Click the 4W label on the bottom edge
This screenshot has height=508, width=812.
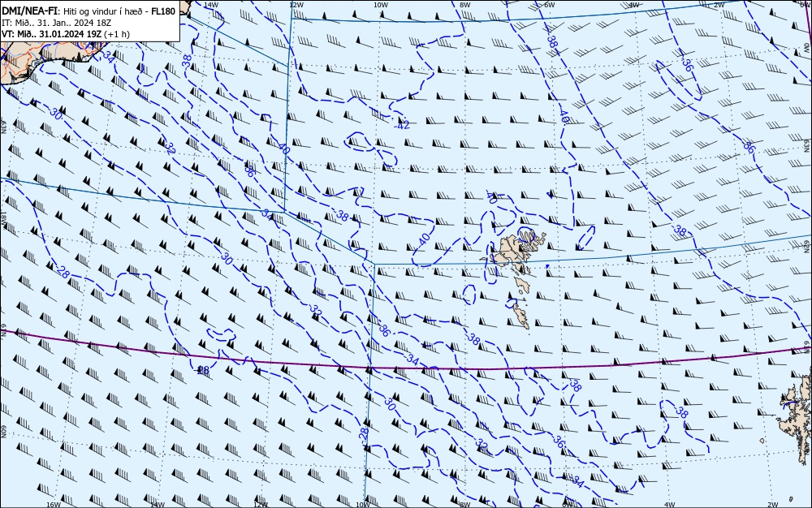point(669,505)
